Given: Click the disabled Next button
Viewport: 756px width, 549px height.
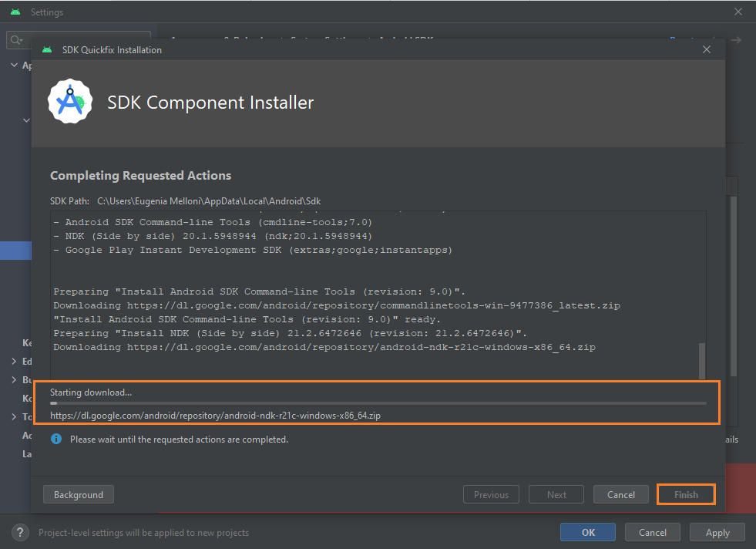Looking at the screenshot, I should 556,494.
